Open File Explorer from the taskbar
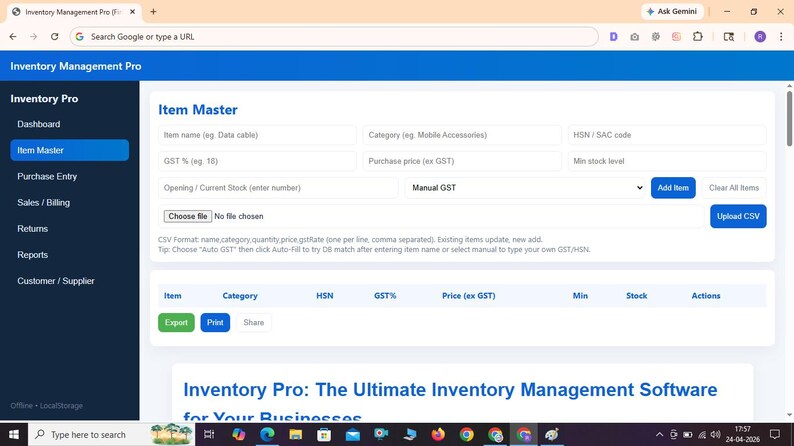Screen dimensions: 794x446 tap(296, 434)
